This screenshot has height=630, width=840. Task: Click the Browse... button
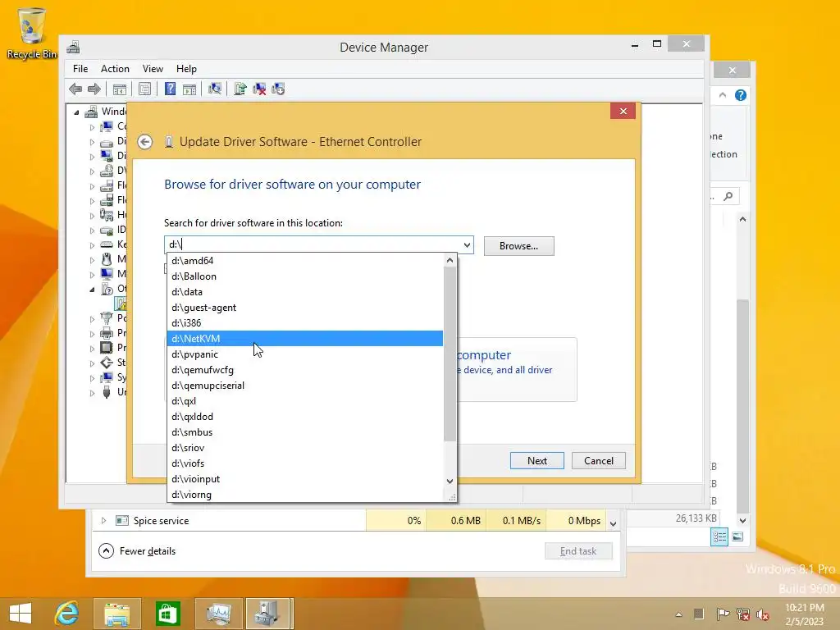pyautogui.click(x=518, y=246)
